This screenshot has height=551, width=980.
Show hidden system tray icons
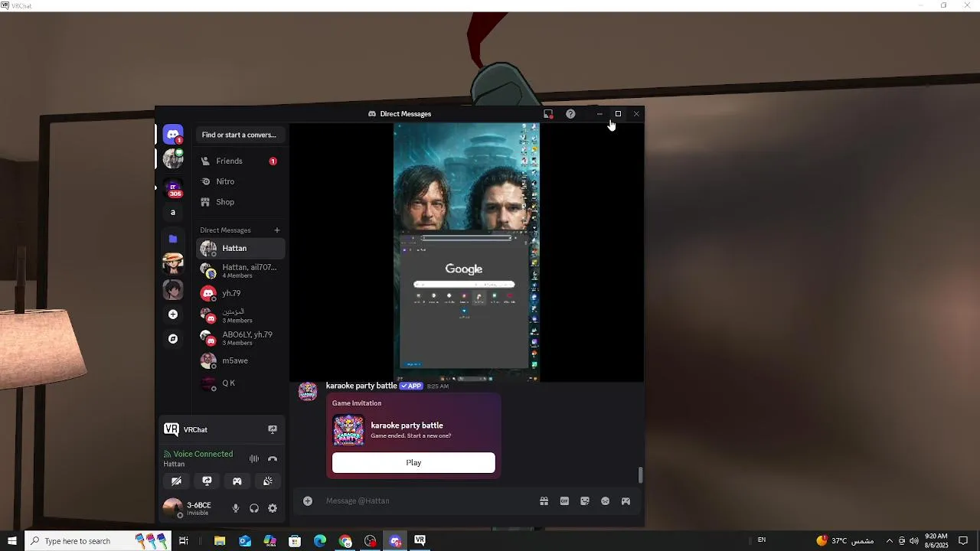coord(889,541)
